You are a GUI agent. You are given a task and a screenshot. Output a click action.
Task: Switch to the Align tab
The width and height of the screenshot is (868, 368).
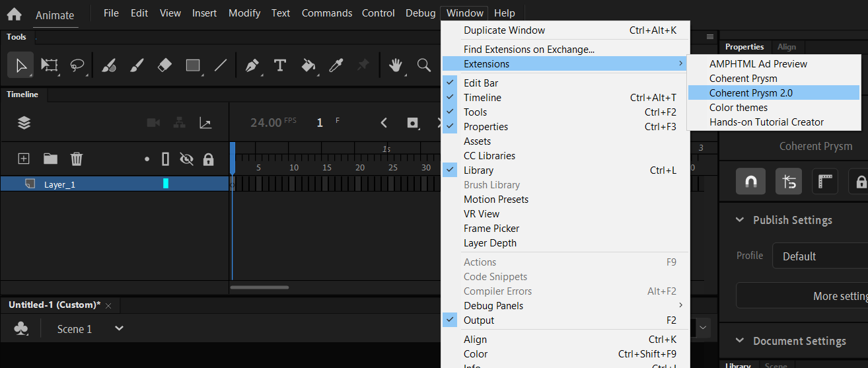coord(787,47)
